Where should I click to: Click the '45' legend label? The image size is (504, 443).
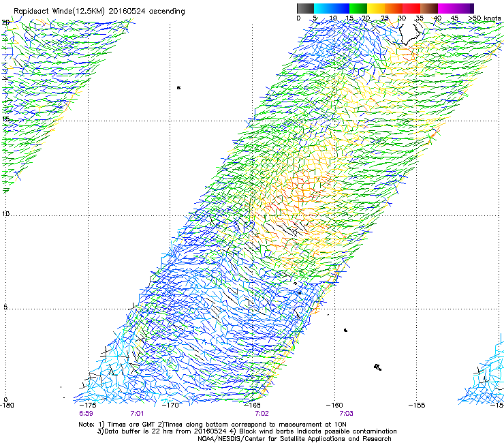pyautogui.click(x=454, y=18)
